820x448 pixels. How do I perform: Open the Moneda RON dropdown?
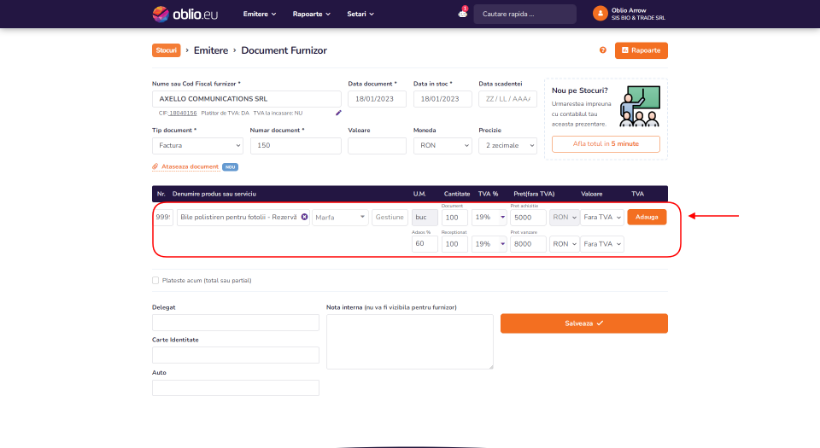click(440, 146)
